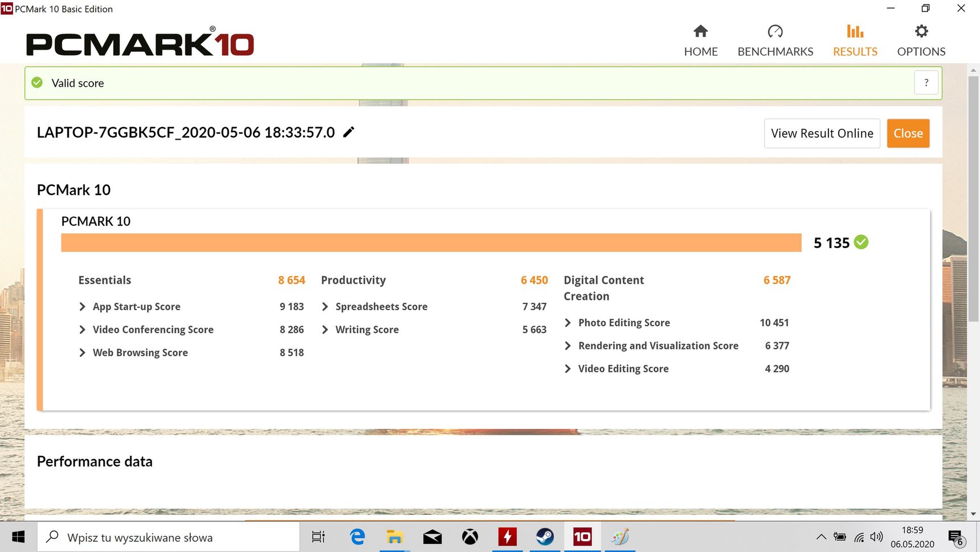Image resolution: width=980 pixels, height=552 pixels.
Task: Click the Spreadsheets value 7 347
Action: [x=534, y=307]
